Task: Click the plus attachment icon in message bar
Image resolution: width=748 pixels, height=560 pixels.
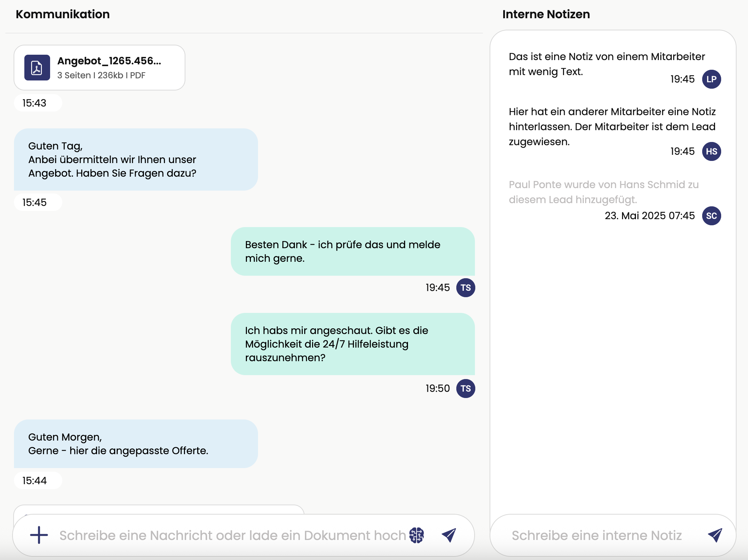Action: tap(39, 535)
